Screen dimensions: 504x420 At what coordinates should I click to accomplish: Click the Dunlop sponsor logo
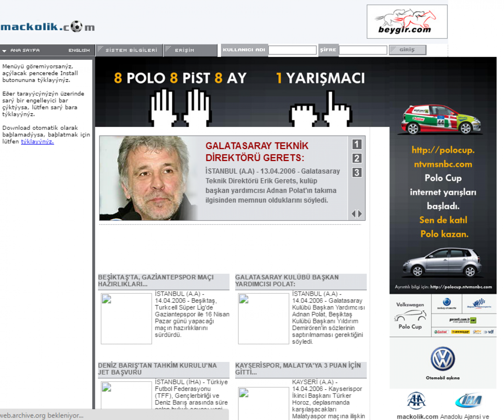click(x=460, y=332)
